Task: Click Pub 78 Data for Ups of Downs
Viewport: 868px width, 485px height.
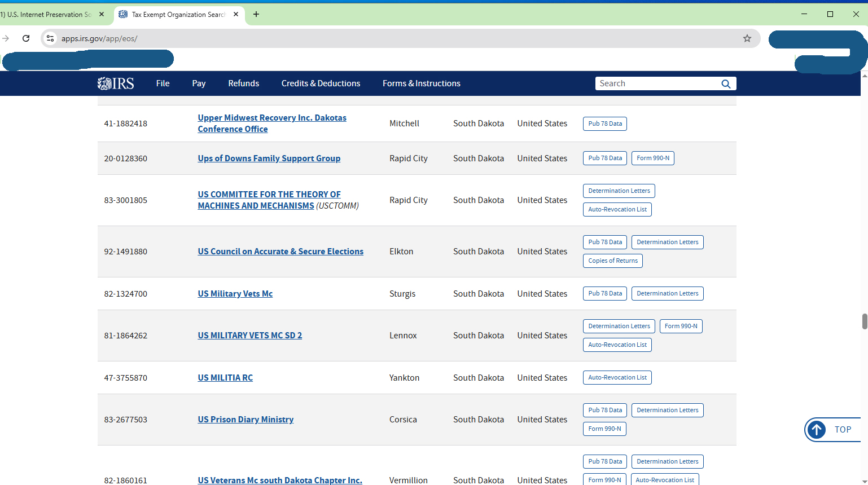Action: (605, 158)
